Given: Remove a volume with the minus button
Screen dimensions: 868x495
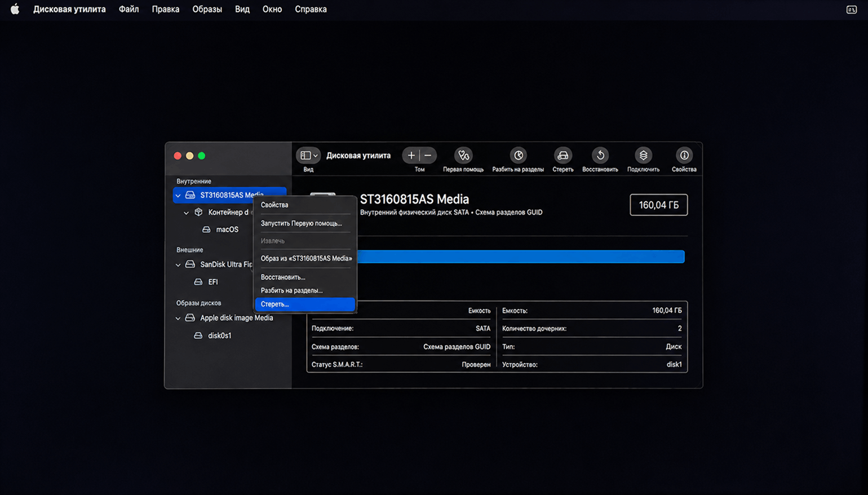Looking at the screenshot, I should point(428,156).
